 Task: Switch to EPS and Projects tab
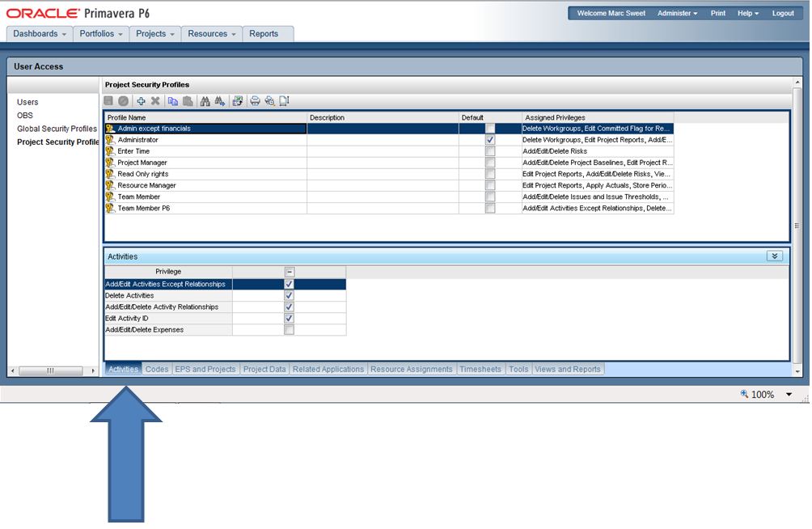click(x=205, y=369)
